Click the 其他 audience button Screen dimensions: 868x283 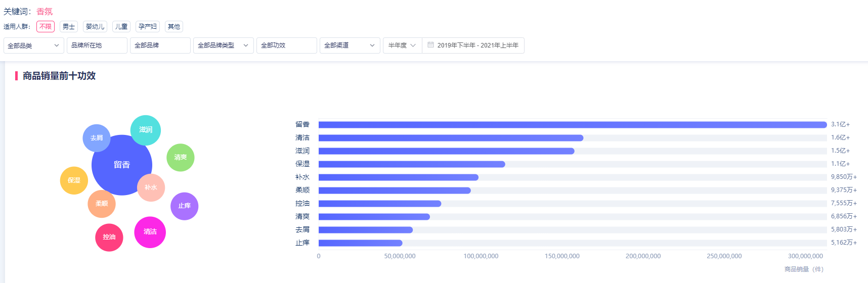click(x=174, y=27)
